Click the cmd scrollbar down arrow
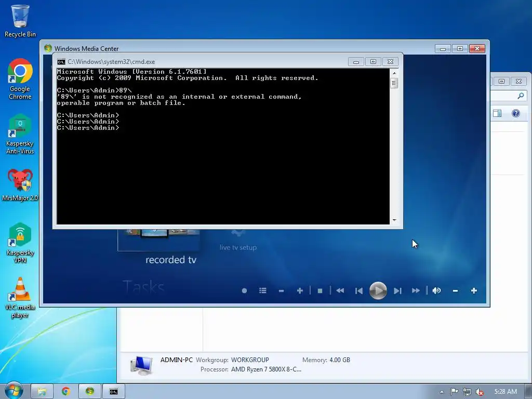 coord(394,220)
